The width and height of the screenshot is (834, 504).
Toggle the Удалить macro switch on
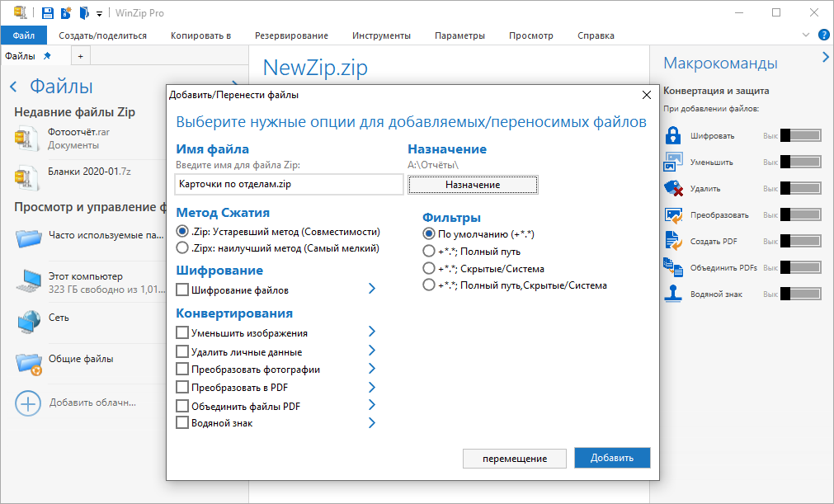click(800, 188)
